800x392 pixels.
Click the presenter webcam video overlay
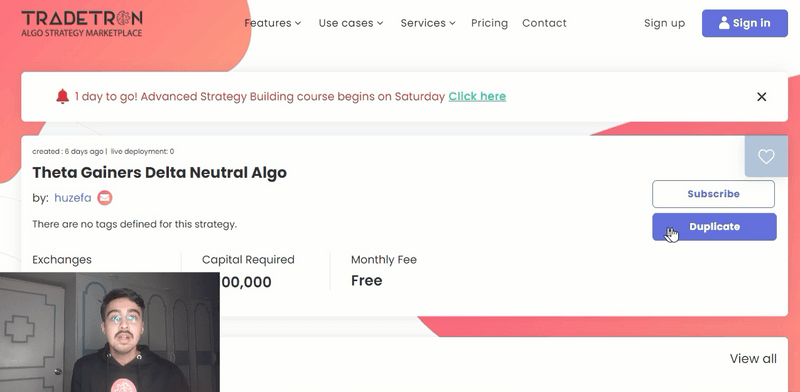coord(110,332)
